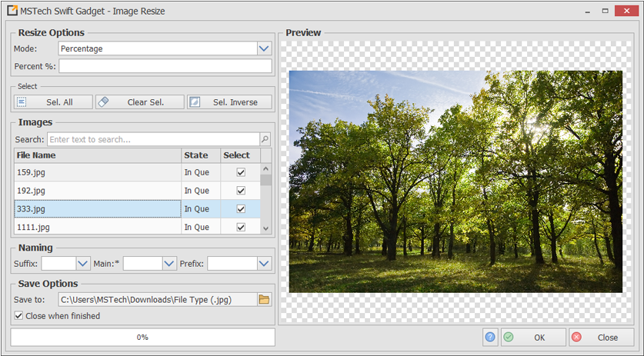The height and width of the screenshot is (356, 644).
Task: Click the search magnifier icon in Images
Action: [x=265, y=139]
